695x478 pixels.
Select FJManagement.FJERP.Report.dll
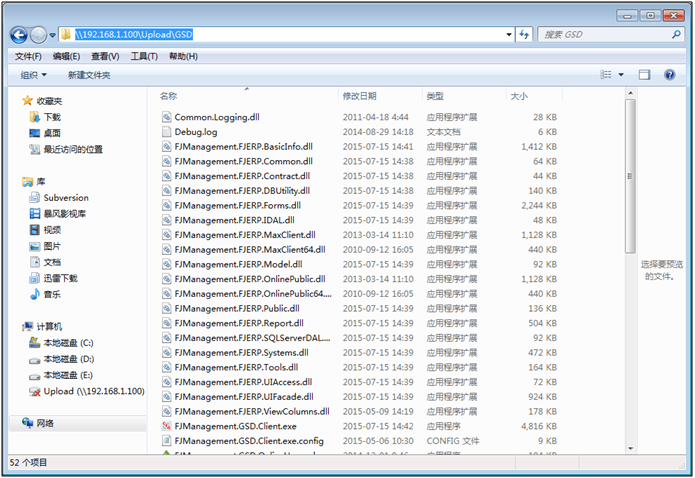click(239, 323)
